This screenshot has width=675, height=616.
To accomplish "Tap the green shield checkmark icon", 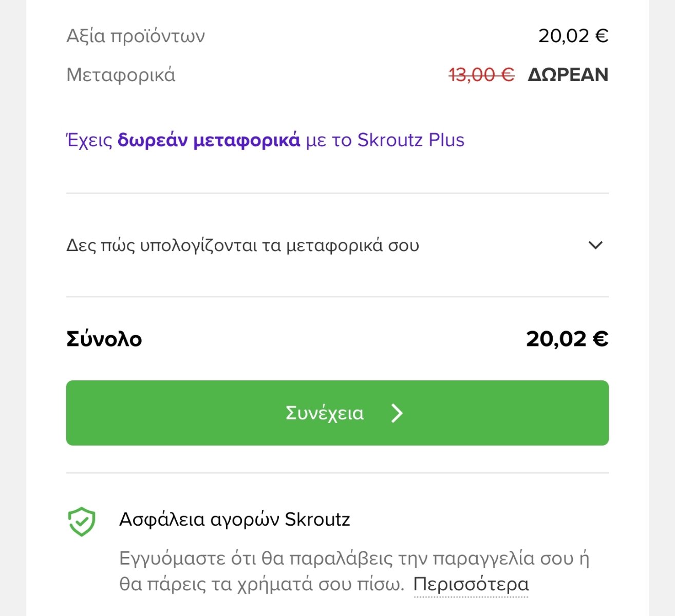I will 82,522.
